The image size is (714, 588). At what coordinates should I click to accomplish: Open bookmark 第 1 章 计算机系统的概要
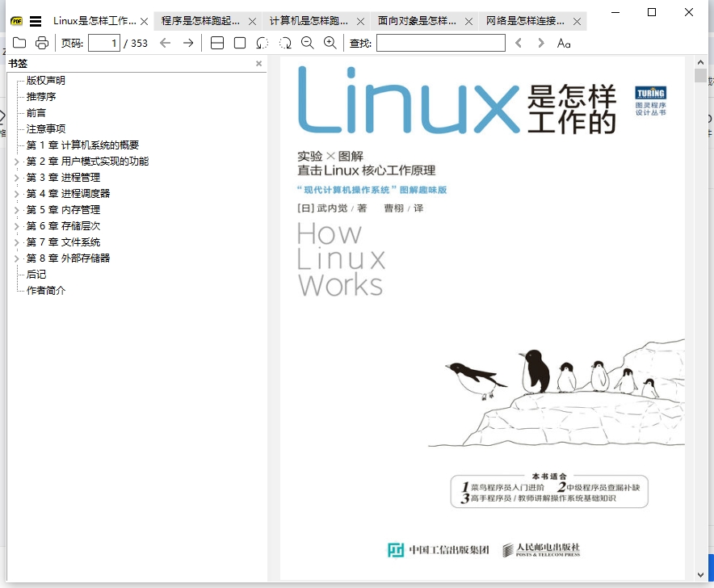(x=82, y=145)
